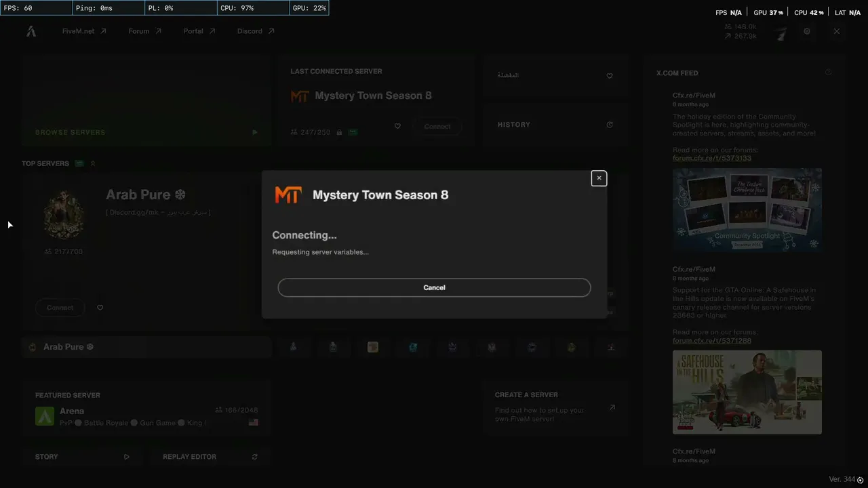Click the Arab Pure server avatar image
This screenshot has height=488, width=868.
(64, 215)
